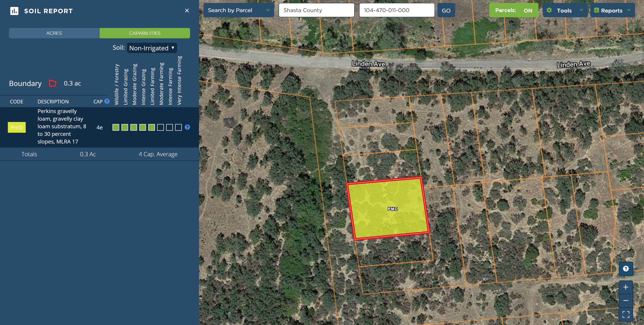Open the CAP column help icon
The width and height of the screenshot is (644, 325).
click(107, 101)
